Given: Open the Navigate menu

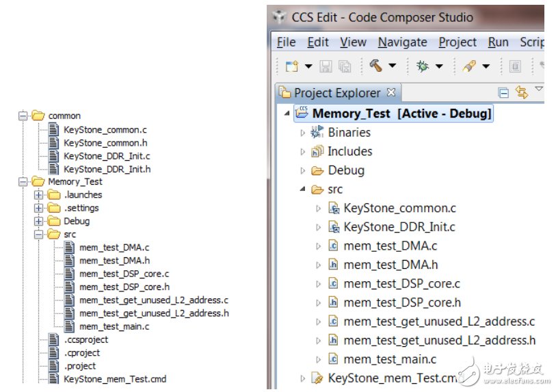Looking at the screenshot, I should [x=403, y=42].
